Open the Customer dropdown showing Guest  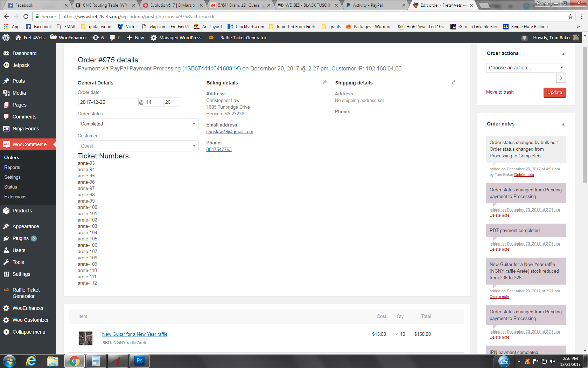click(x=138, y=146)
